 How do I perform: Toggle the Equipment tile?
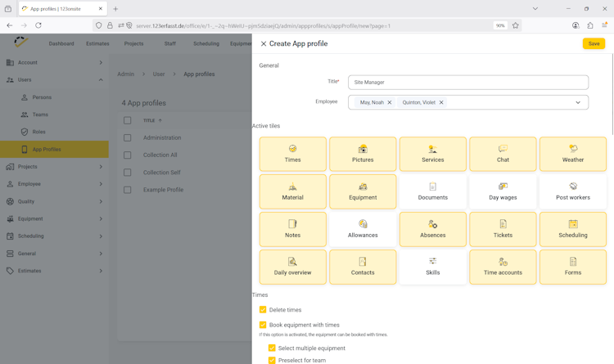click(363, 191)
